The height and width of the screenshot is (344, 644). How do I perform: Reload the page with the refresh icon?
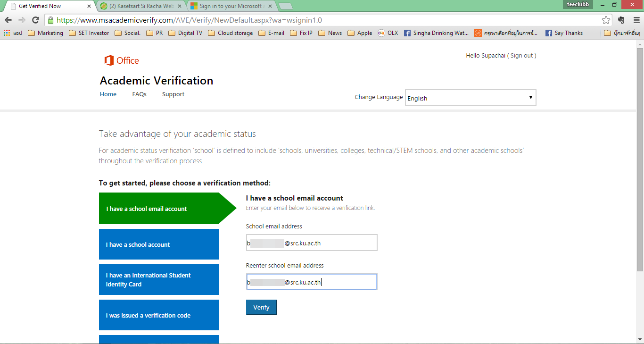tap(35, 20)
